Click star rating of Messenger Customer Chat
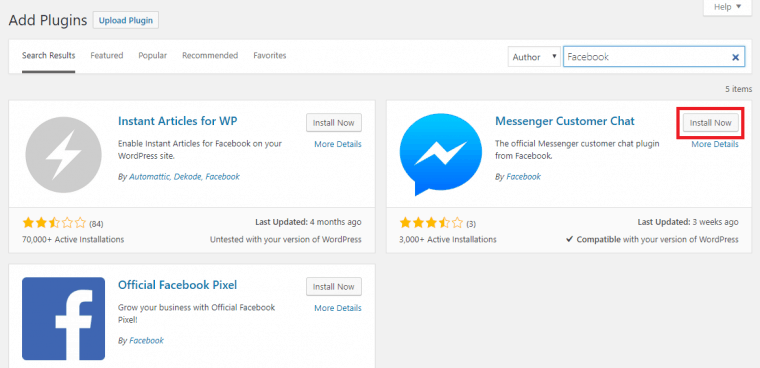 coord(431,223)
